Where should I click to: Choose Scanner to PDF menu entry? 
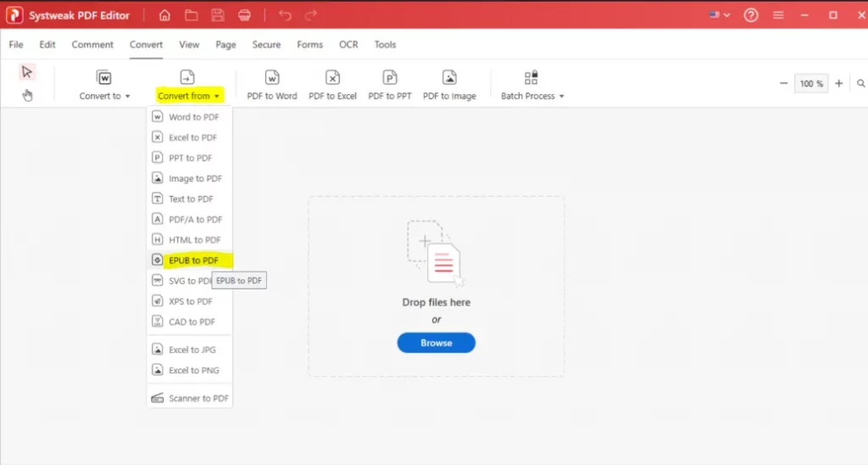click(190, 398)
